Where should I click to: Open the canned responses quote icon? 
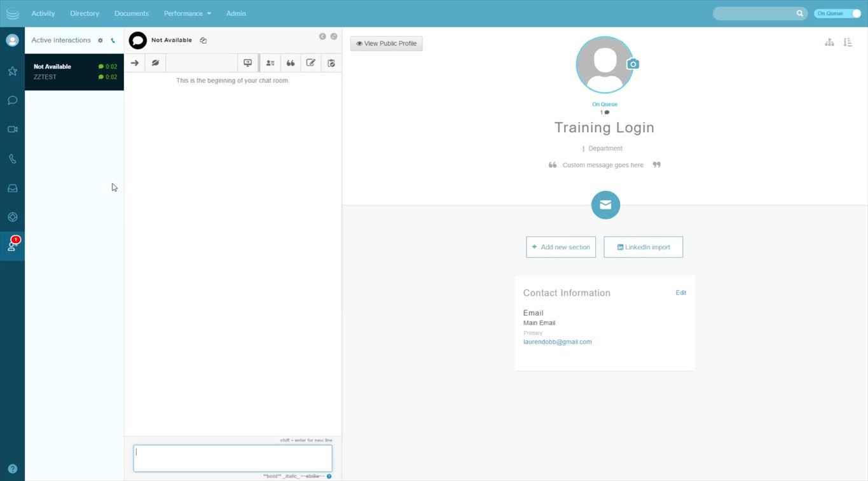click(x=291, y=63)
